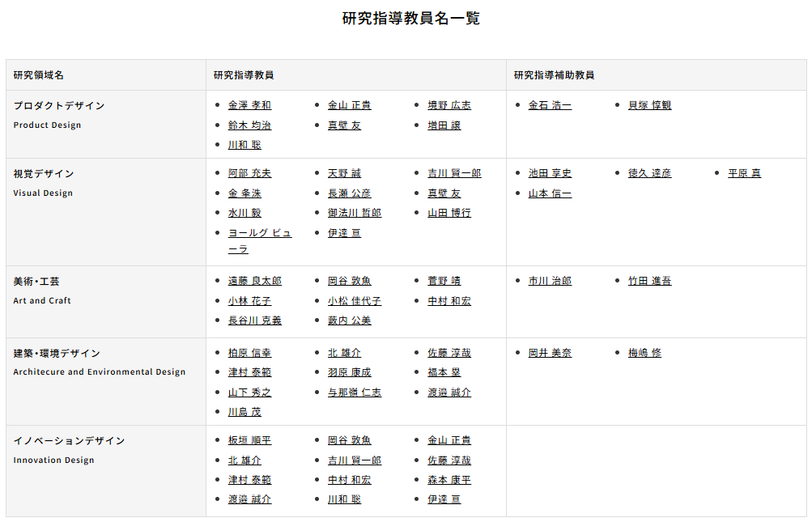Screen dimensions: 812x522
Task: Click the 小松 佳代子 link
Action: [x=355, y=301]
